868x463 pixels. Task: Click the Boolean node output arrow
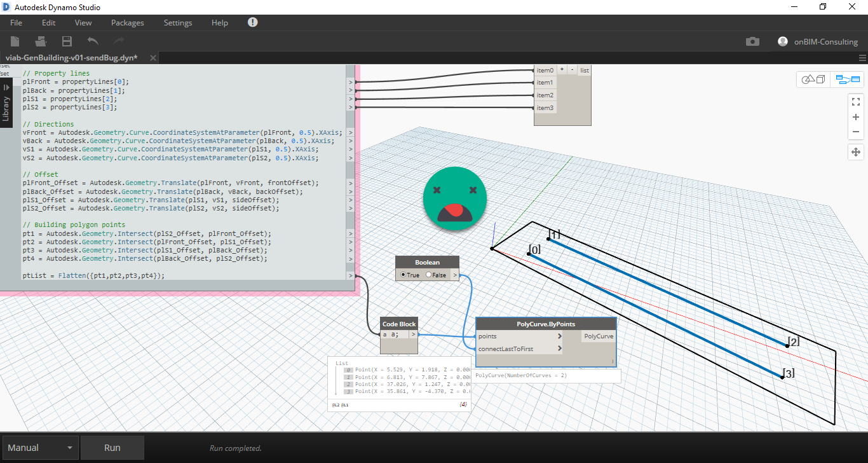[454, 275]
